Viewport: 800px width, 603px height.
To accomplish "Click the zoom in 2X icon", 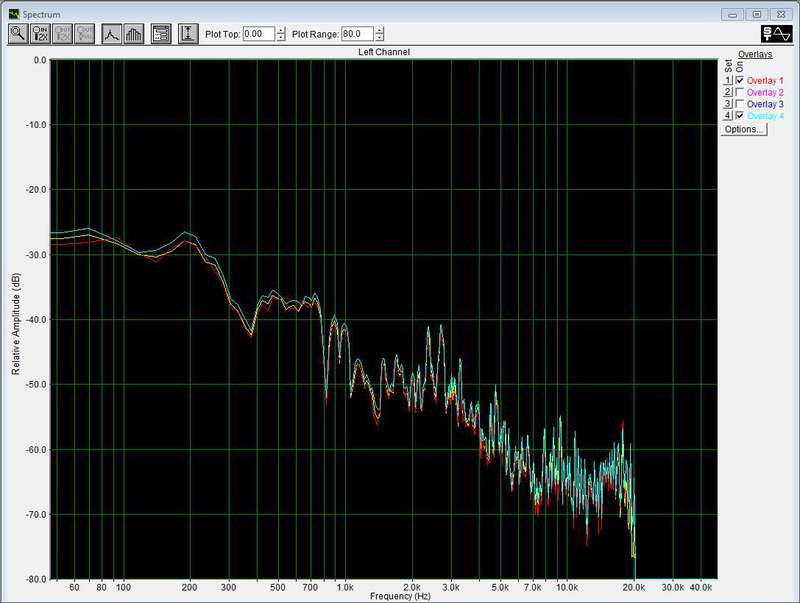I will [40, 34].
